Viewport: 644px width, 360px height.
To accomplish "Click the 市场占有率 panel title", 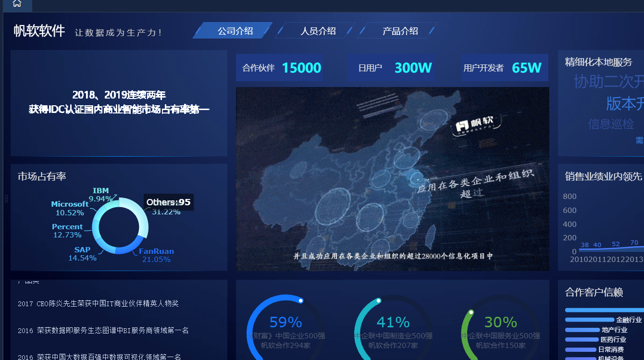I will [42, 176].
